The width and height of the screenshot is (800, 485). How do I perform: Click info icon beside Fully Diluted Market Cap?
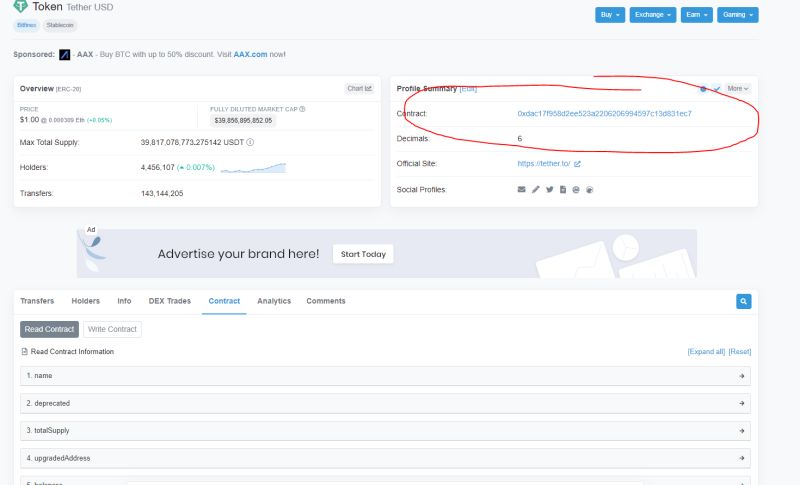(302, 109)
